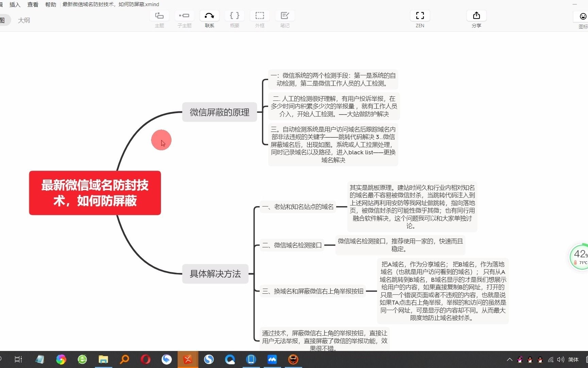Select the central topic 最新微信域名防封技术
The height and width of the screenshot is (368, 588).
click(x=95, y=193)
